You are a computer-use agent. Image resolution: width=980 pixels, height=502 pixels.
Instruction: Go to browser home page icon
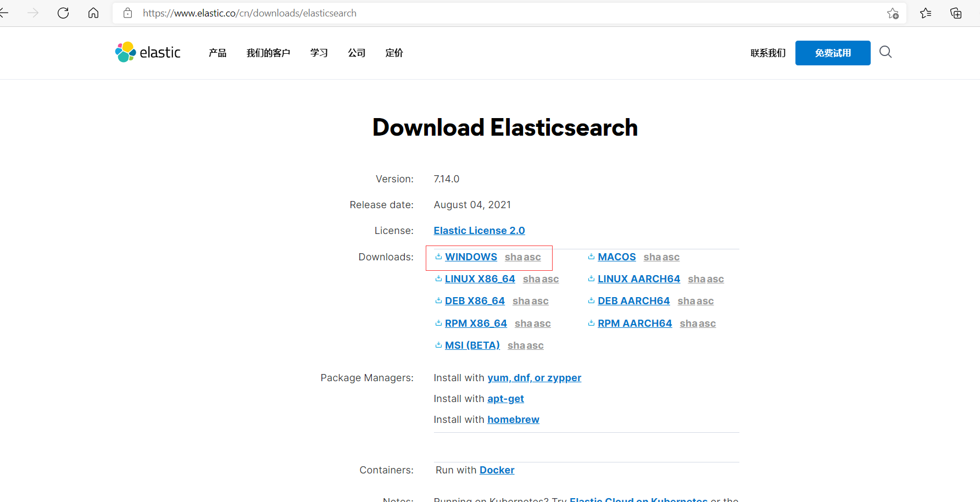pos(93,13)
